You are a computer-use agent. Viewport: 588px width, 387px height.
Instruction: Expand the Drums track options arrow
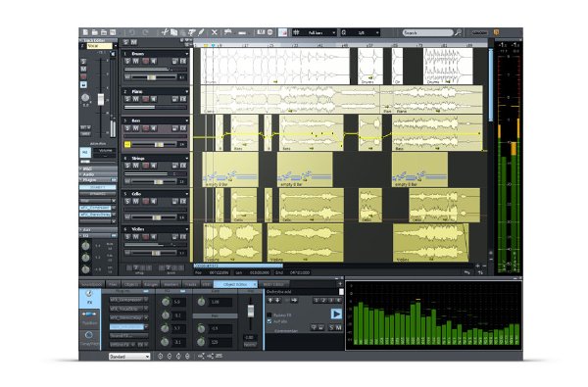187,54
